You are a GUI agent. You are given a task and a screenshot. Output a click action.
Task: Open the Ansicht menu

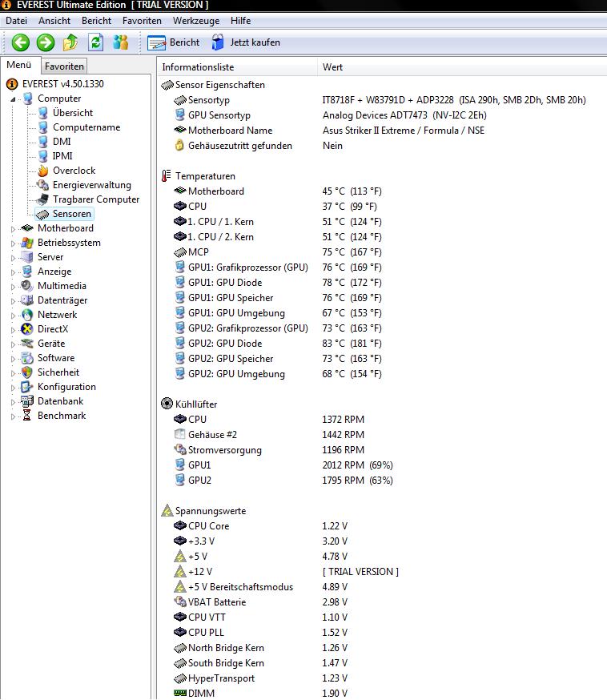pyautogui.click(x=54, y=21)
